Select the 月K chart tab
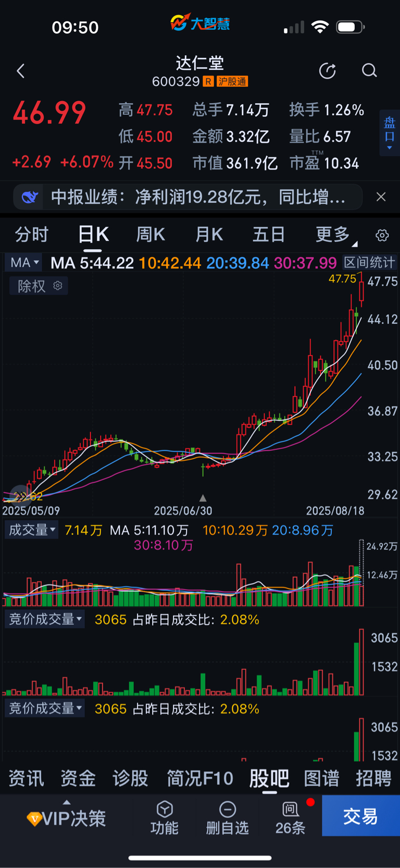 [209, 235]
